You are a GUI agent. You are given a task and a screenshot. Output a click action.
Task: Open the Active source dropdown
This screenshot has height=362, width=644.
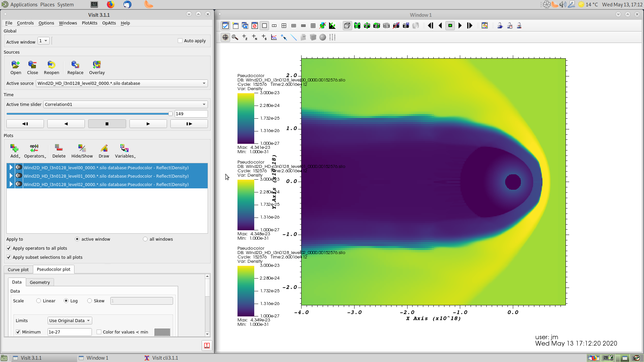click(122, 83)
